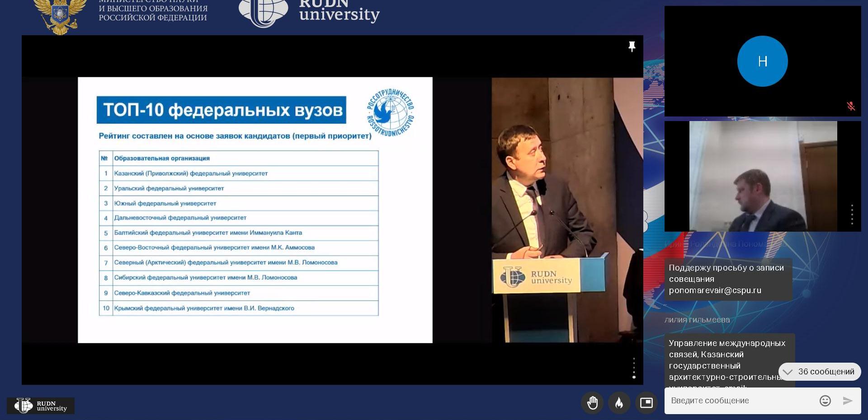Click the Ministry of Science emblem
The height and width of the screenshot is (420, 868).
(60, 16)
